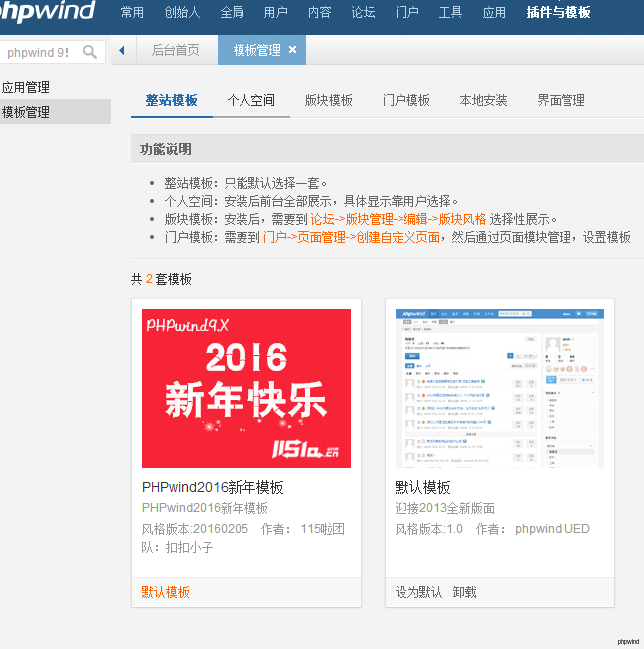Image resolution: width=644 pixels, height=649 pixels.
Task: Select the 整站模板 tab
Action: click(171, 100)
